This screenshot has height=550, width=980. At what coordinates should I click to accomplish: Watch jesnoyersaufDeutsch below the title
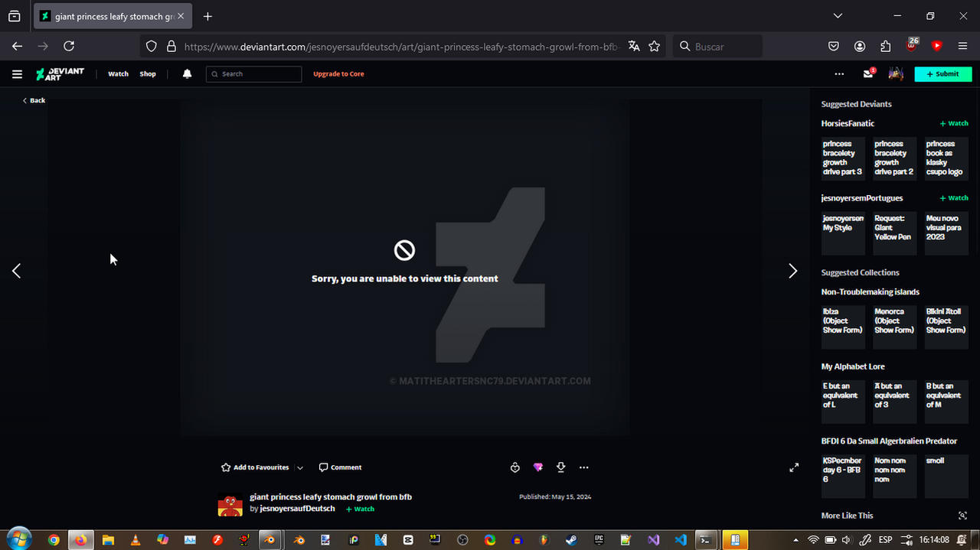(360, 509)
